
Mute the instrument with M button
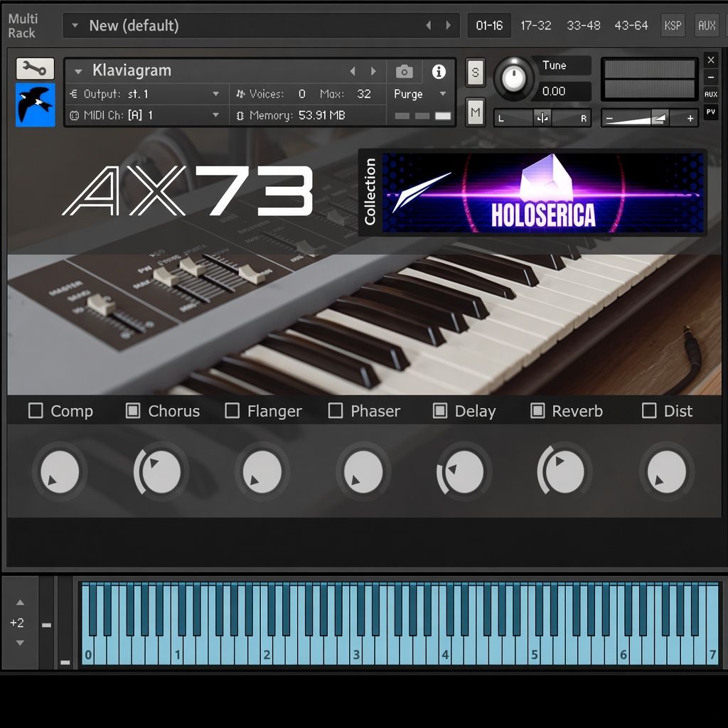point(476,112)
